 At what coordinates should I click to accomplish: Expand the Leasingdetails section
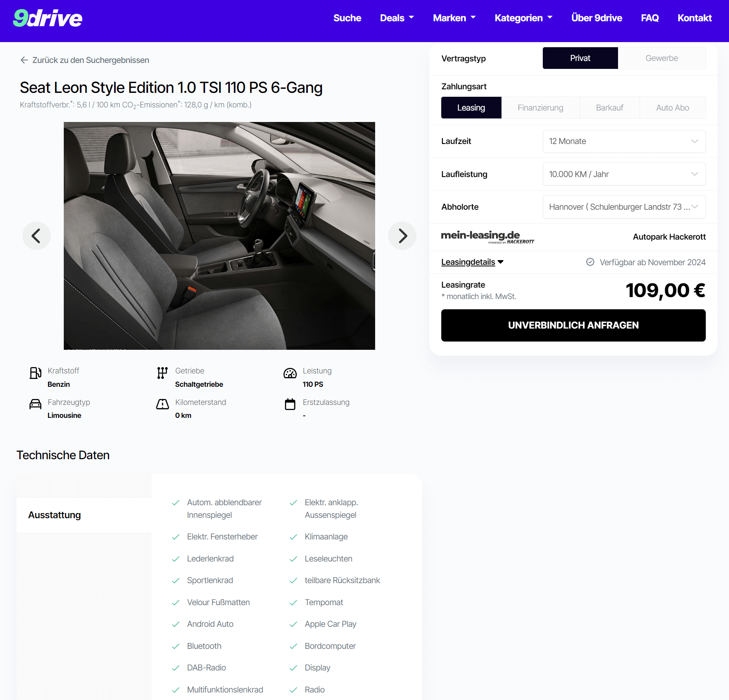[472, 262]
